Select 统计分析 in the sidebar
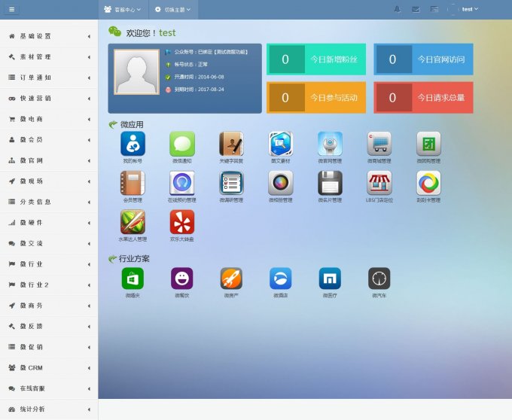 pos(49,409)
